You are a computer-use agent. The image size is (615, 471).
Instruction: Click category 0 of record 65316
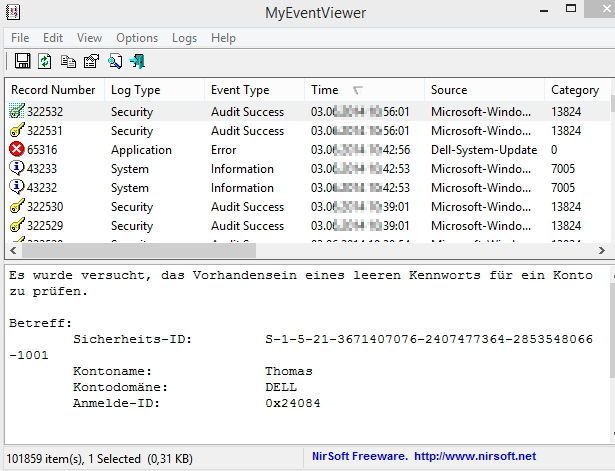pyautogui.click(x=554, y=149)
